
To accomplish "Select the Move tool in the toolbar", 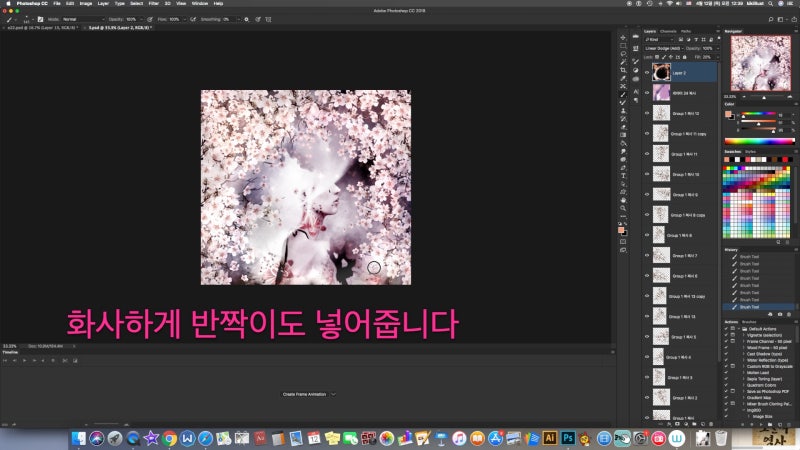I will click(x=623, y=38).
